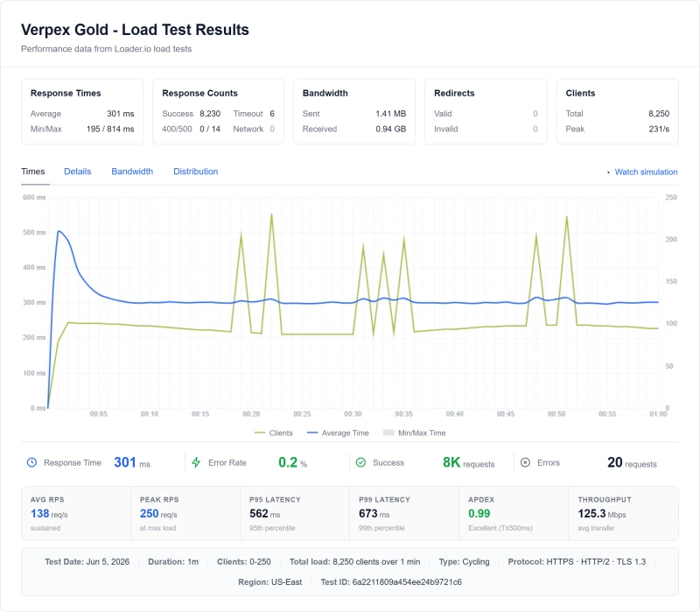
Task: Click the 00:50 marker on chart time axis
Action: tap(556, 414)
